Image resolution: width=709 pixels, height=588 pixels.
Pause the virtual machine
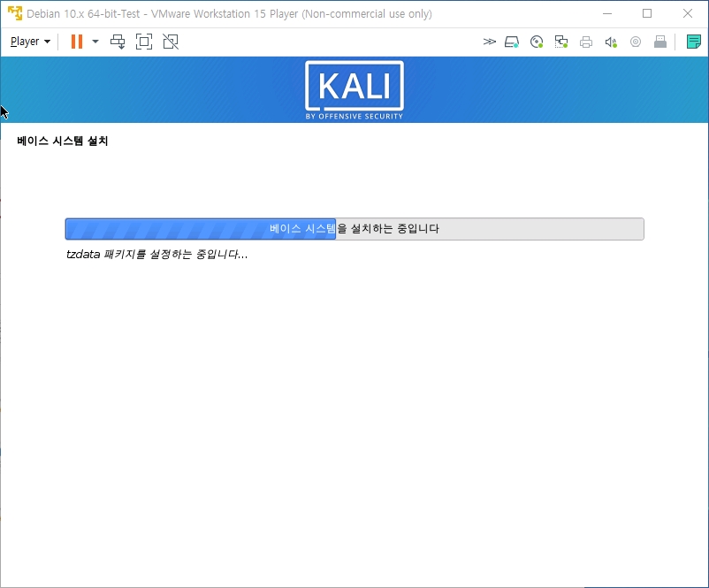coord(77,42)
